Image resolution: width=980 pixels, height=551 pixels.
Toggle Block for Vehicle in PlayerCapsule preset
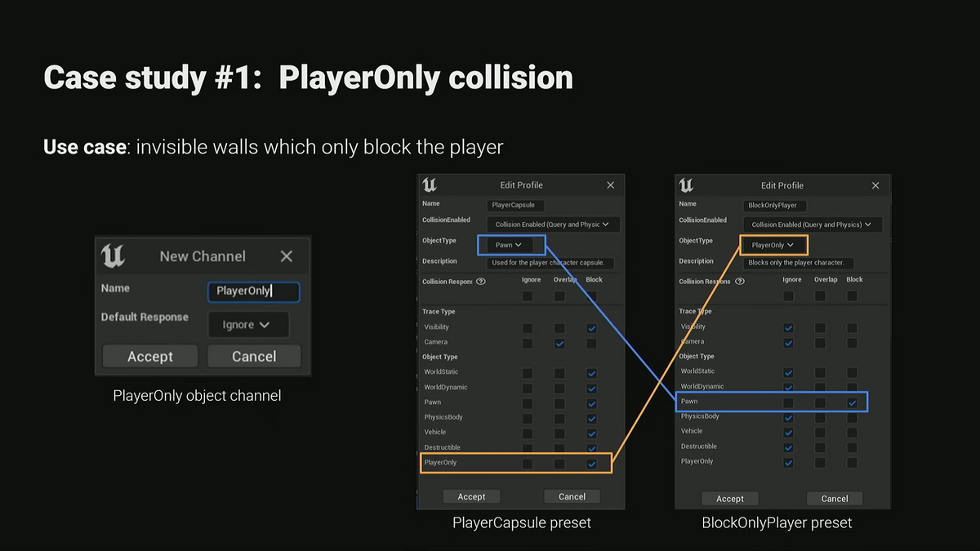click(591, 433)
